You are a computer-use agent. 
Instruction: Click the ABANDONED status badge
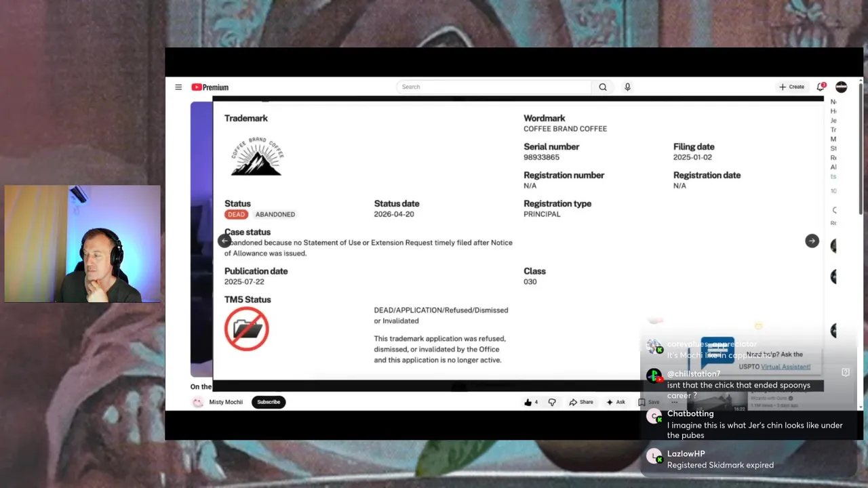pos(275,214)
